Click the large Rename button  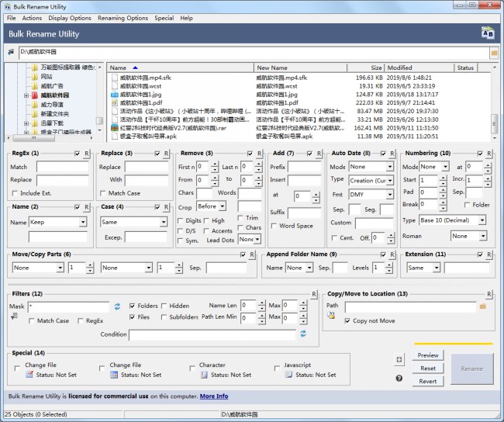pyautogui.click(x=472, y=368)
